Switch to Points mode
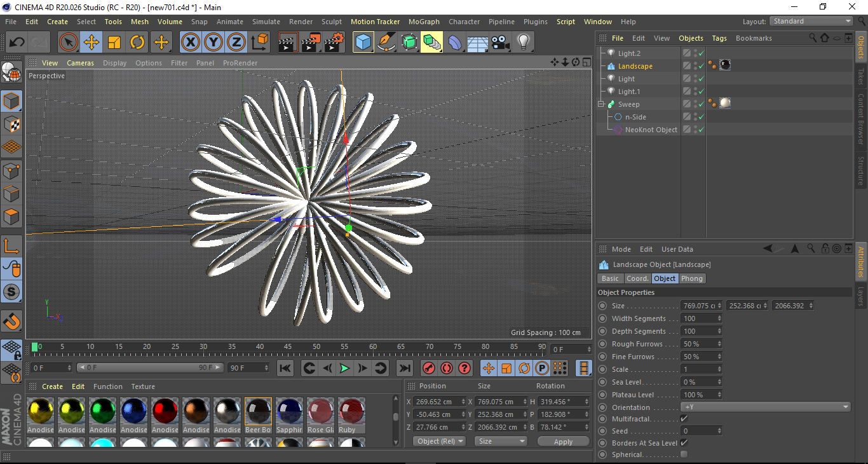The image size is (868, 464). (11, 171)
